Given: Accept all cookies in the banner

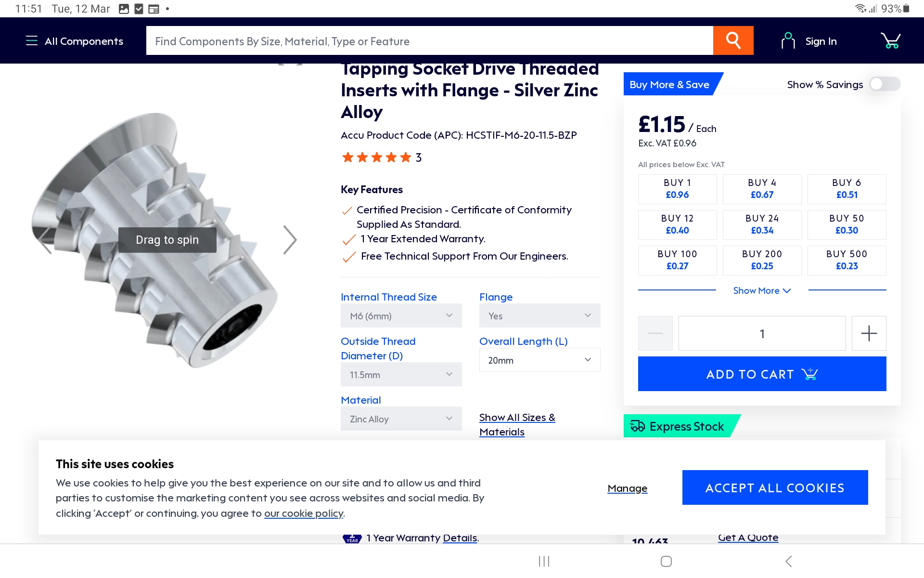Looking at the screenshot, I should tap(775, 488).
